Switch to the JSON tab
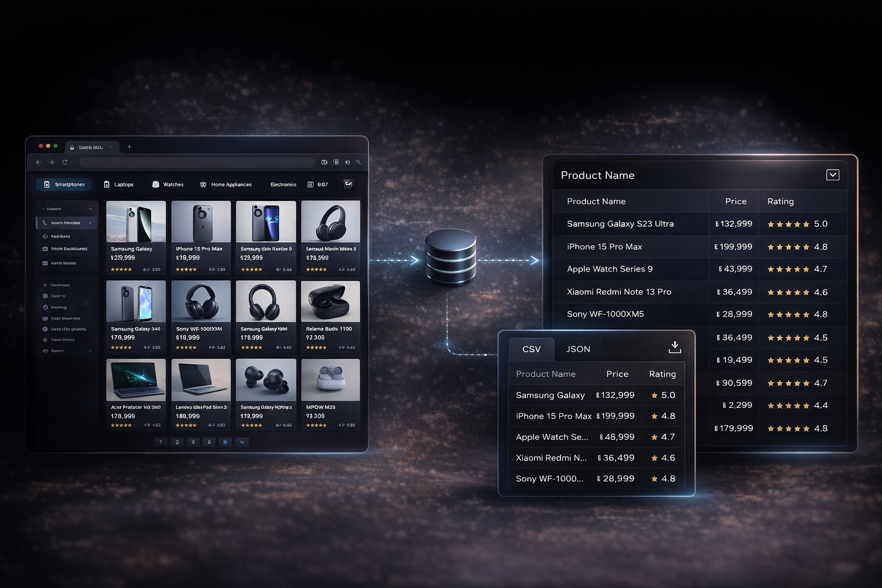 pos(578,349)
